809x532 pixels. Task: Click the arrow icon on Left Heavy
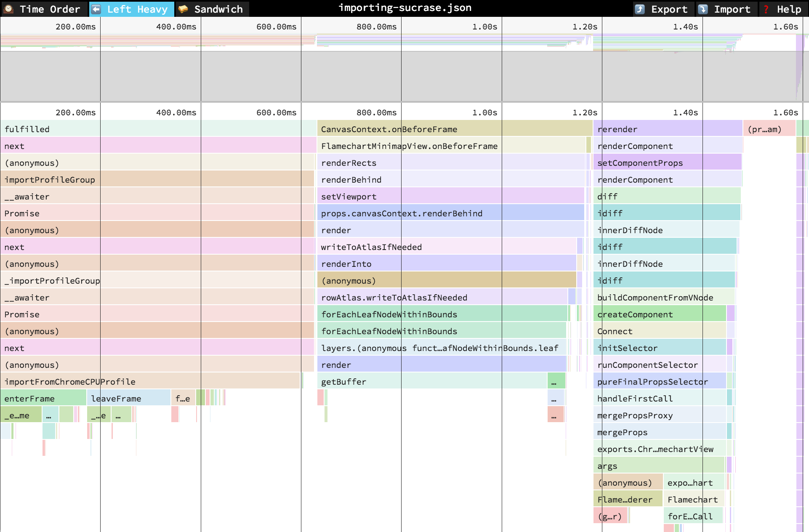96,9
